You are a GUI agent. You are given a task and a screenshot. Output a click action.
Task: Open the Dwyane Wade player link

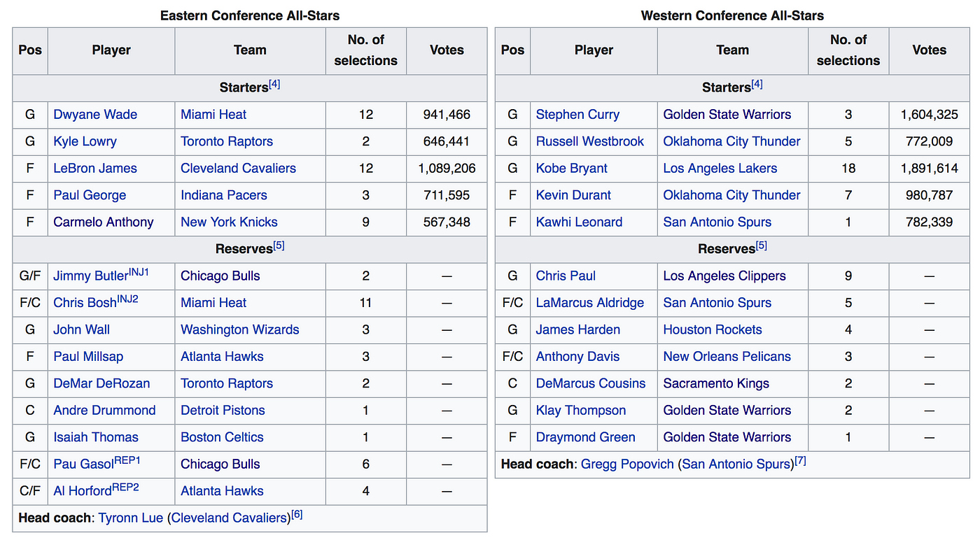(95, 115)
